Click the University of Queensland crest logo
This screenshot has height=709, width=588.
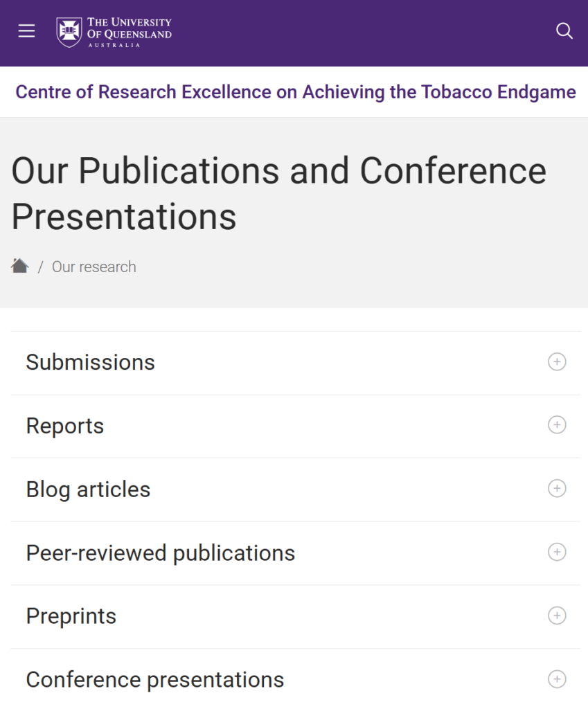[x=69, y=32]
